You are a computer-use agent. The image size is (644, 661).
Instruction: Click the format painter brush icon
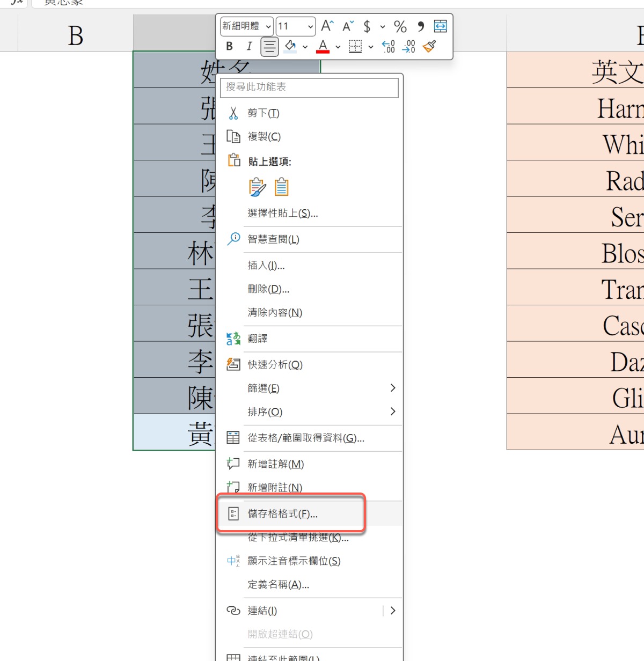pos(429,47)
